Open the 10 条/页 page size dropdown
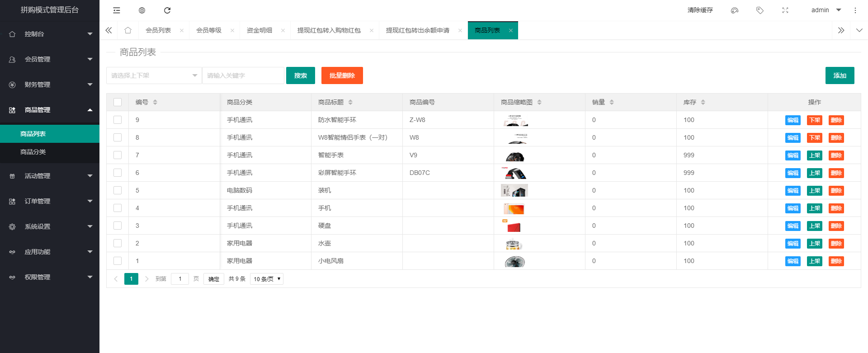Screen dimensions: 868x353 pos(267,279)
